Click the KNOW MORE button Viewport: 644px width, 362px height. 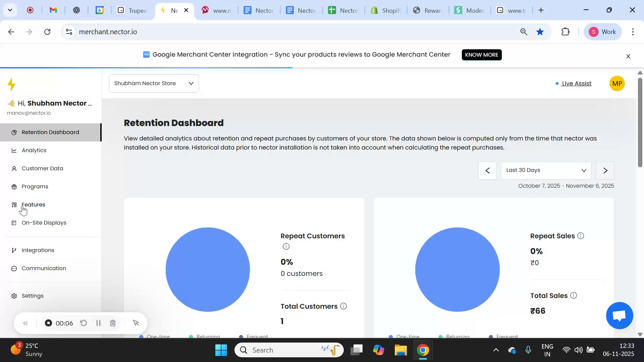pyautogui.click(x=481, y=55)
